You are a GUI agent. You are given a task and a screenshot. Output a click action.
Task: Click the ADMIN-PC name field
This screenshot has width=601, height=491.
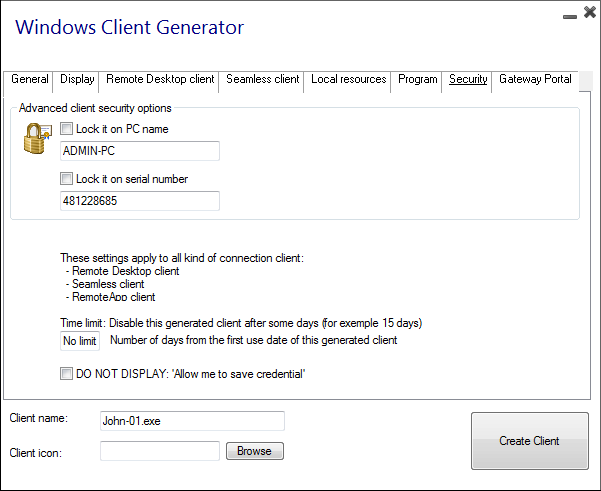click(139, 151)
